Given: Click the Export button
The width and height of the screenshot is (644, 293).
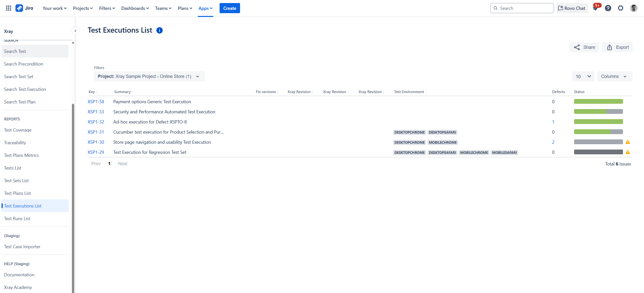Looking at the screenshot, I should tap(617, 47).
